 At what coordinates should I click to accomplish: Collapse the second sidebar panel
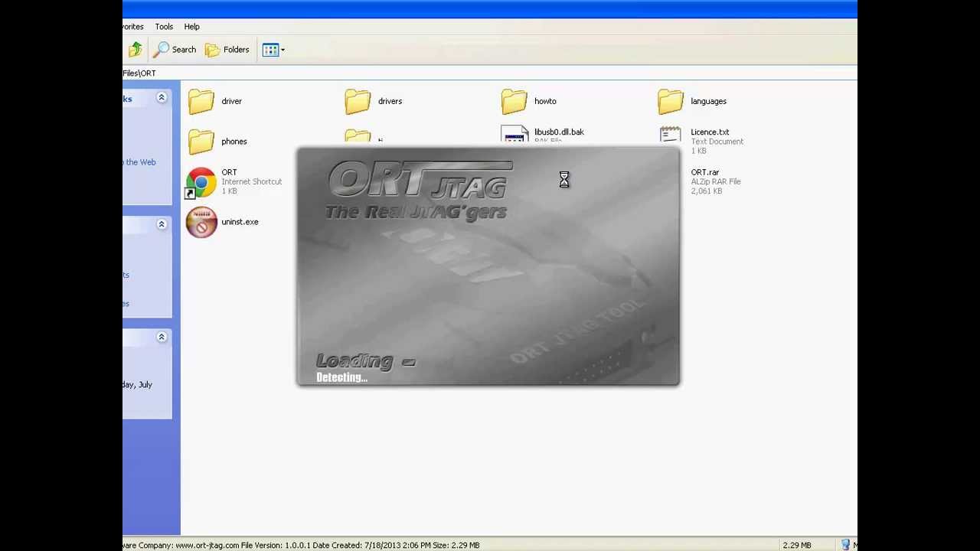pos(162,223)
